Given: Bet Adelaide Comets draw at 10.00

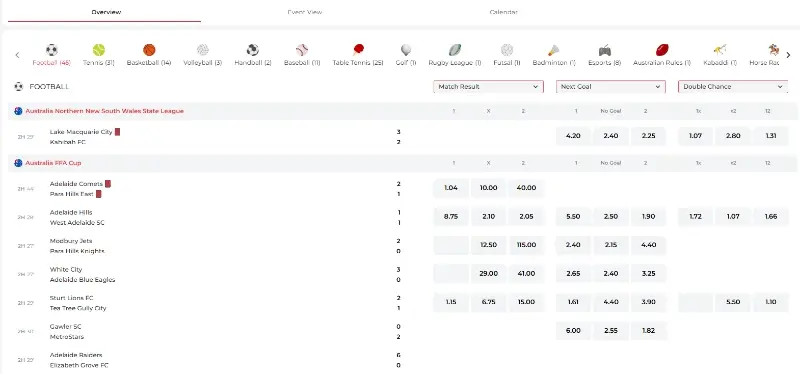Looking at the screenshot, I should [x=488, y=188].
